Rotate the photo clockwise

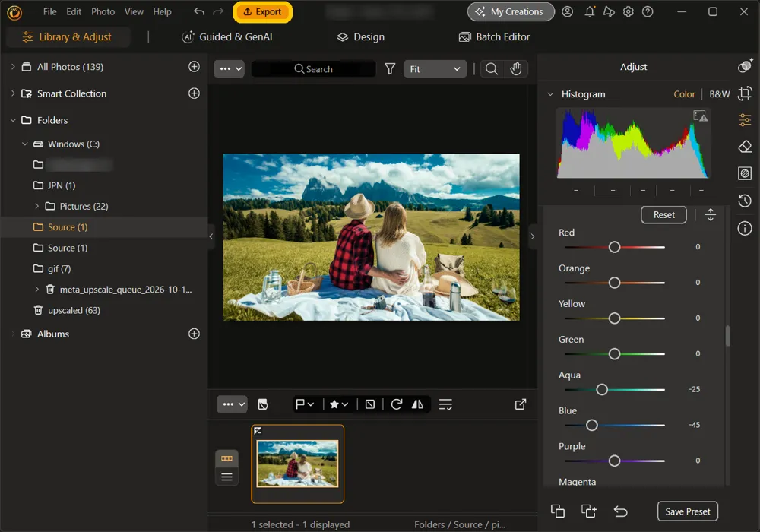[397, 404]
